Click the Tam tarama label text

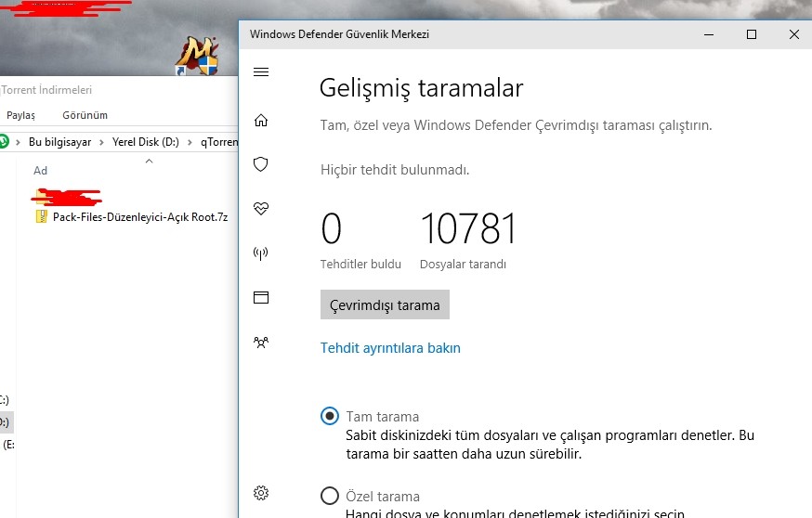pos(383,417)
